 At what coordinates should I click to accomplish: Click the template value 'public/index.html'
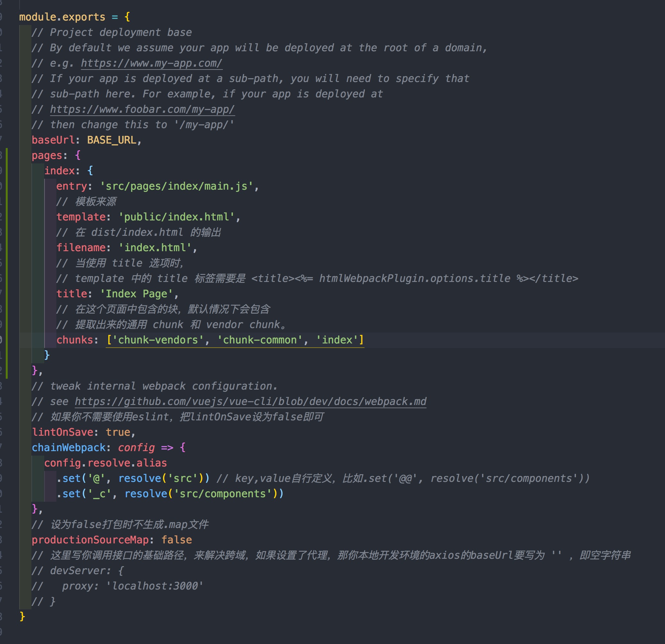click(177, 217)
